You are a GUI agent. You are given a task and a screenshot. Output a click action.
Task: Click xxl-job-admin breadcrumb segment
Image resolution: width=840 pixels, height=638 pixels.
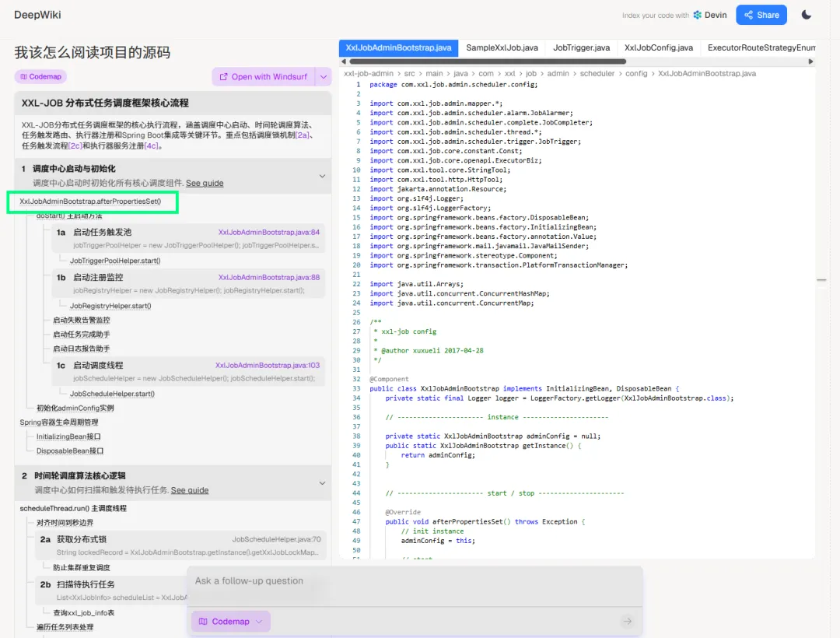pos(369,73)
